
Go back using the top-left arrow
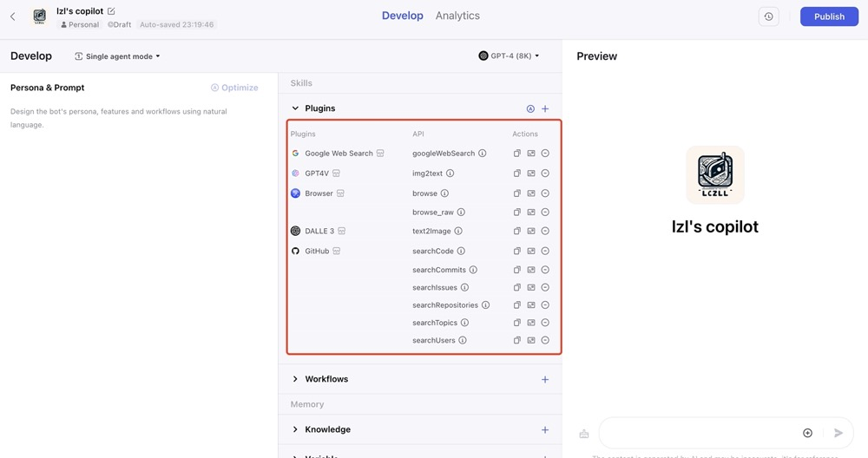[x=13, y=16]
